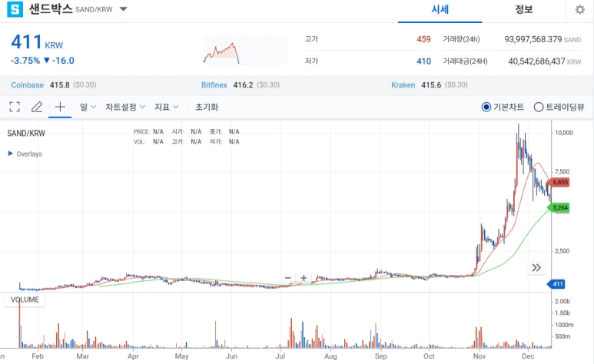
Task: Click the 2.00b volume axis label
Action: (562, 302)
